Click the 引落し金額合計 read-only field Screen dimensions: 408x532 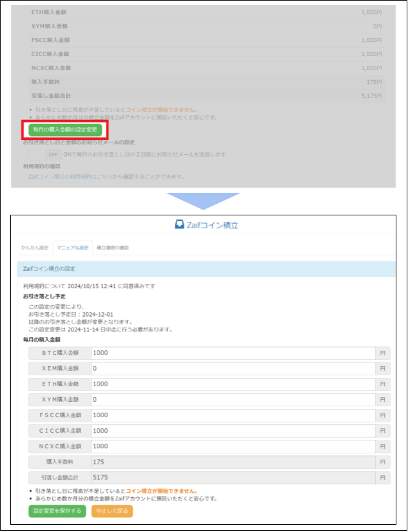[x=233, y=478]
